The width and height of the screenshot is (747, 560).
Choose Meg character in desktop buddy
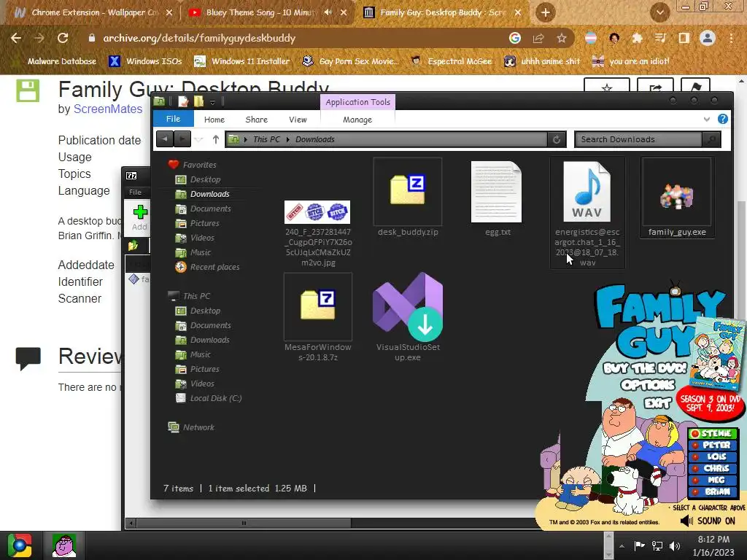click(x=713, y=480)
